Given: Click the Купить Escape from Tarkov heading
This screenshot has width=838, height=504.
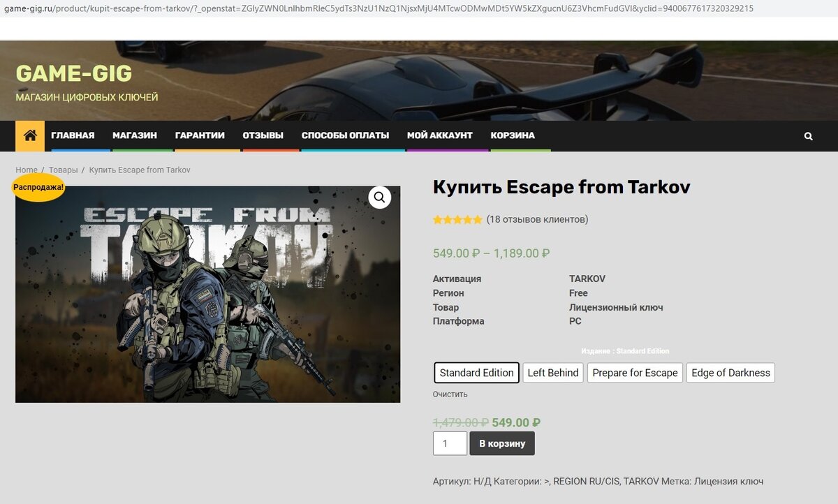Looking at the screenshot, I should [561, 187].
